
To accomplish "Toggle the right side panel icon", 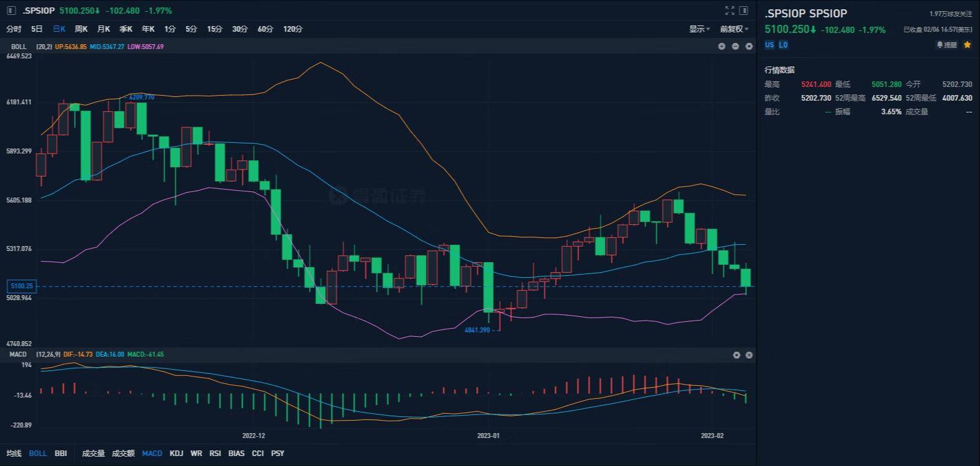I will tap(743, 11).
